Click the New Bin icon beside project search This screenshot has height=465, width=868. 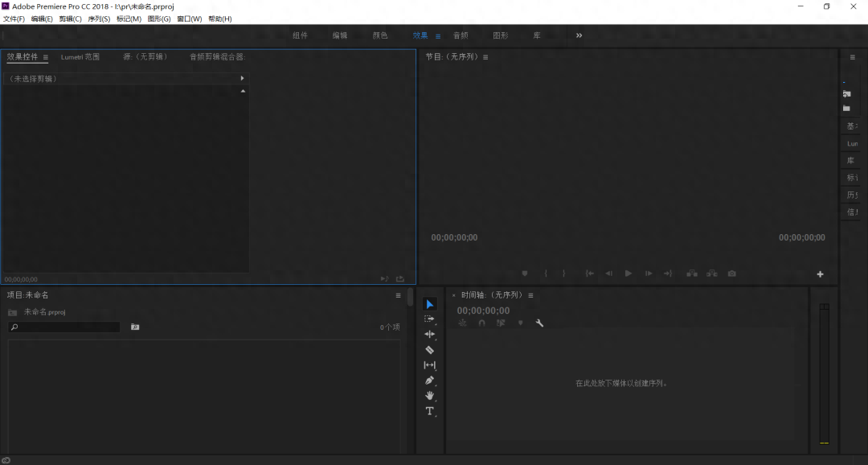pos(135,327)
